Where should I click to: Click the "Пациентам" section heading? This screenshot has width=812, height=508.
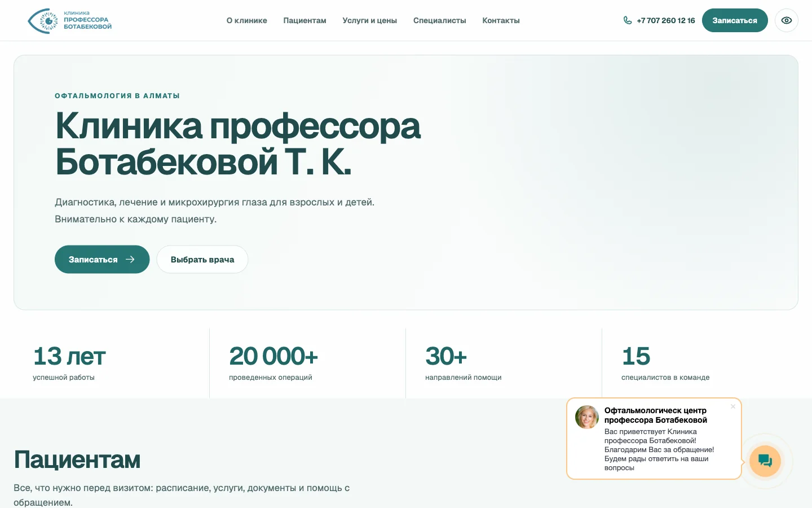point(77,459)
